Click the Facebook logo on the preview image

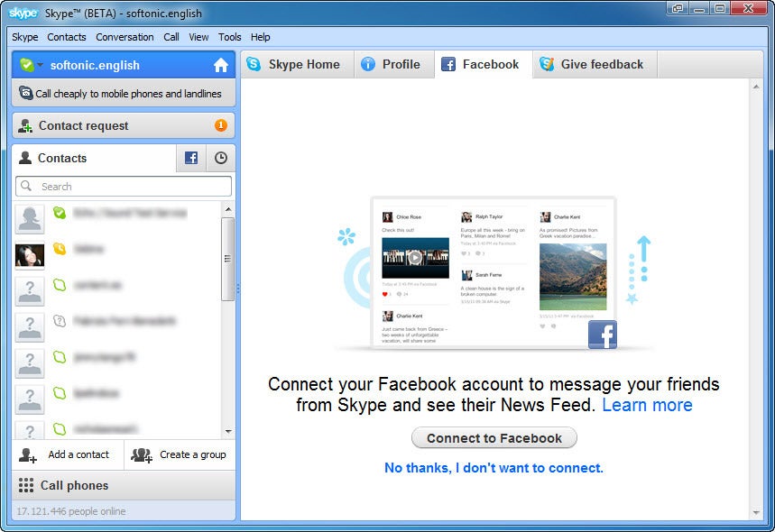pos(603,335)
